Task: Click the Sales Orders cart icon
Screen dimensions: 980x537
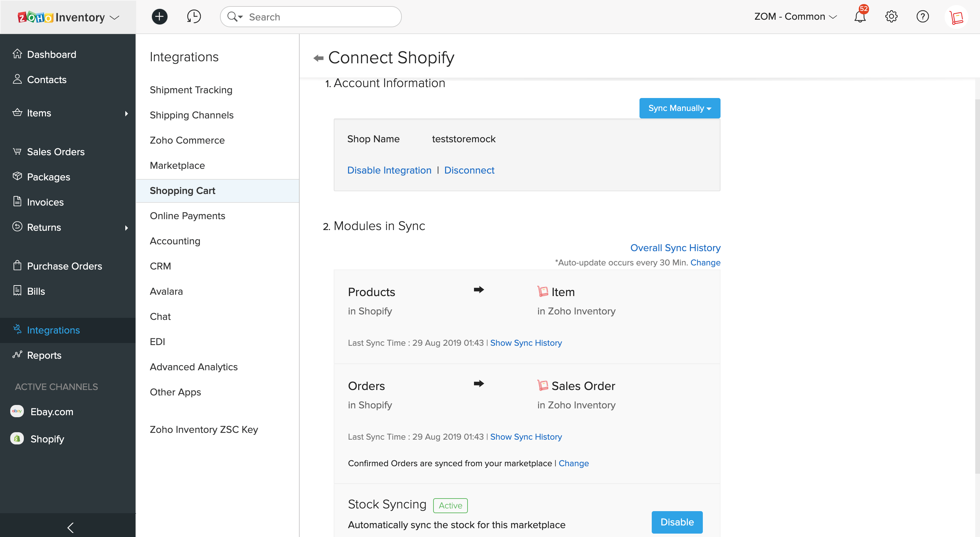Action: tap(17, 151)
